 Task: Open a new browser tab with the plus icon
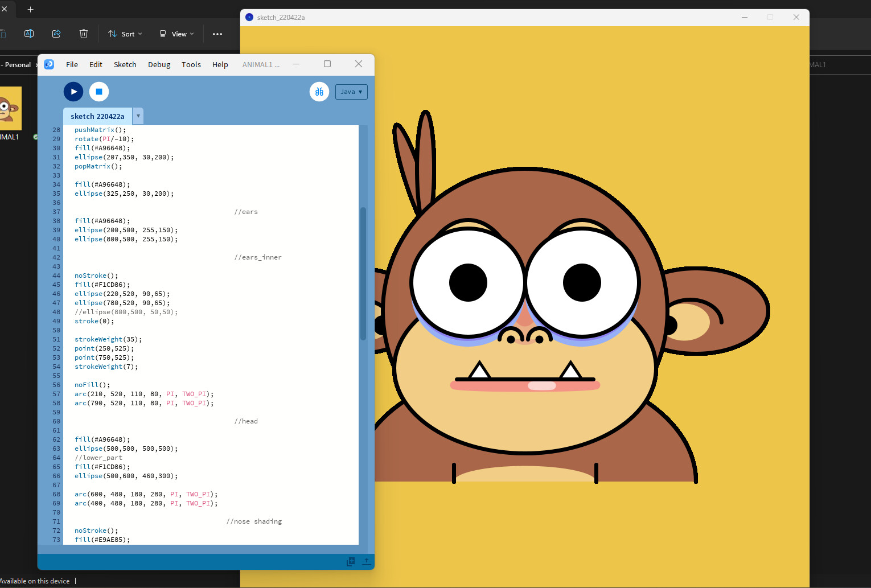pyautogui.click(x=31, y=9)
